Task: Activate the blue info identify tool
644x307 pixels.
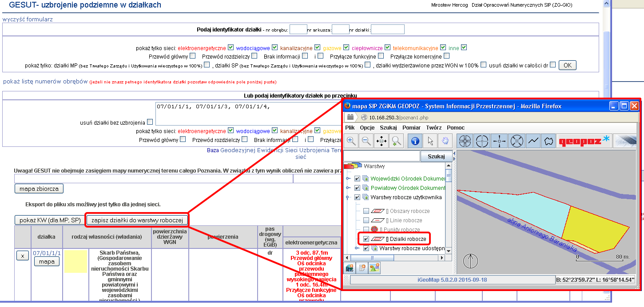Action: (415, 141)
